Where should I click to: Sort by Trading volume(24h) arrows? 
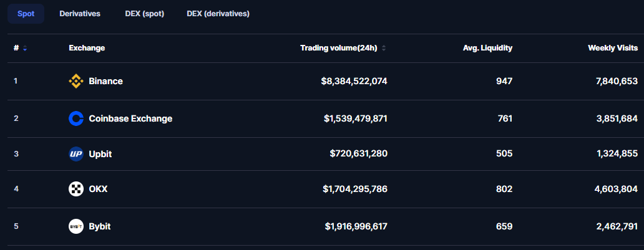point(384,48)
